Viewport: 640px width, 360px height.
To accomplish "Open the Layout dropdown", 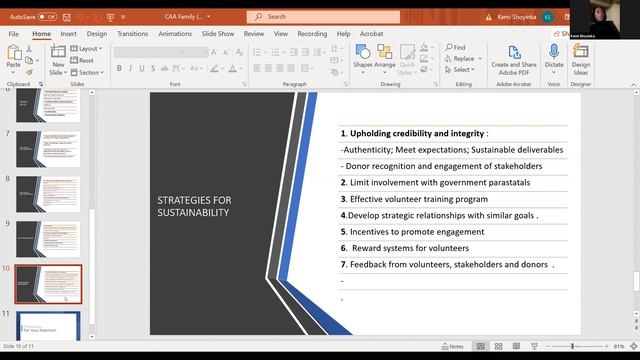I will (x=86, y=49).
